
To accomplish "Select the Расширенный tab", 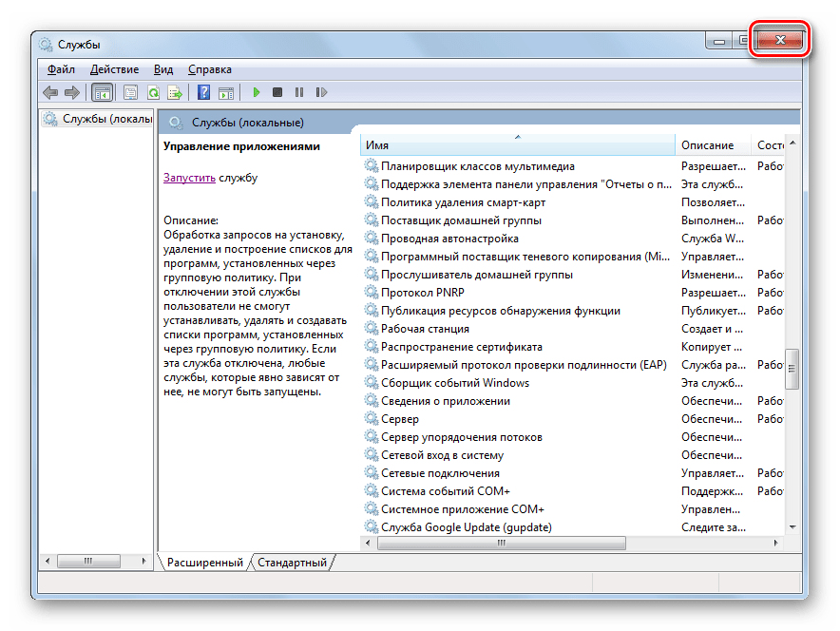I will click(204, 563).
